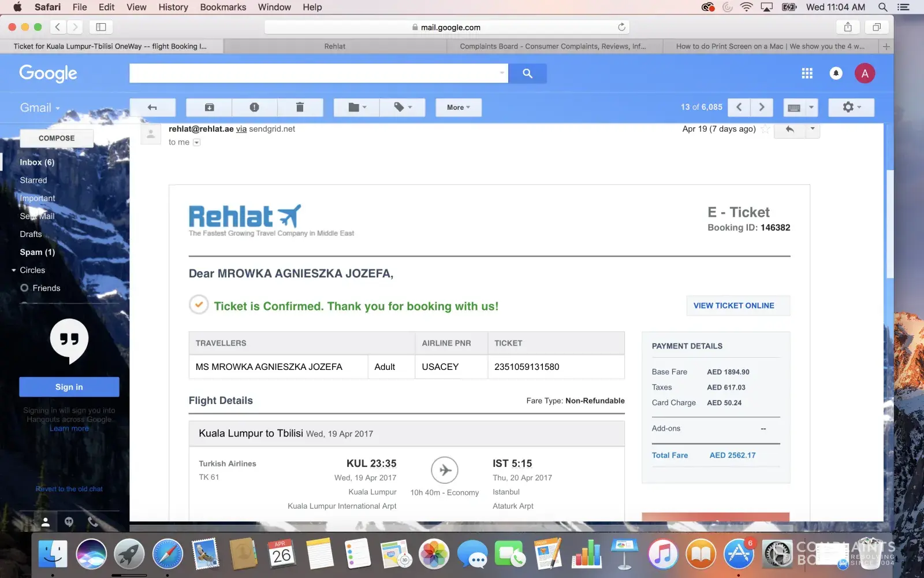Go back to the inbox list arrow

pyautogui.click(x=152, y=108)
